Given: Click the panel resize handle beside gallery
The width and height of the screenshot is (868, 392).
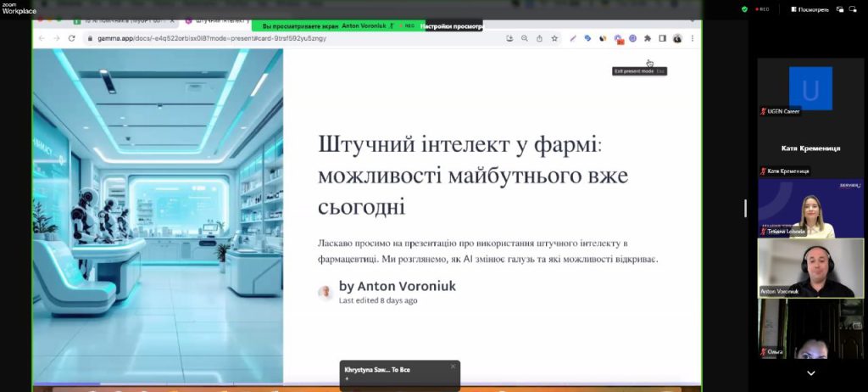Looking at the screenshot, I should [x=745, y=209].
